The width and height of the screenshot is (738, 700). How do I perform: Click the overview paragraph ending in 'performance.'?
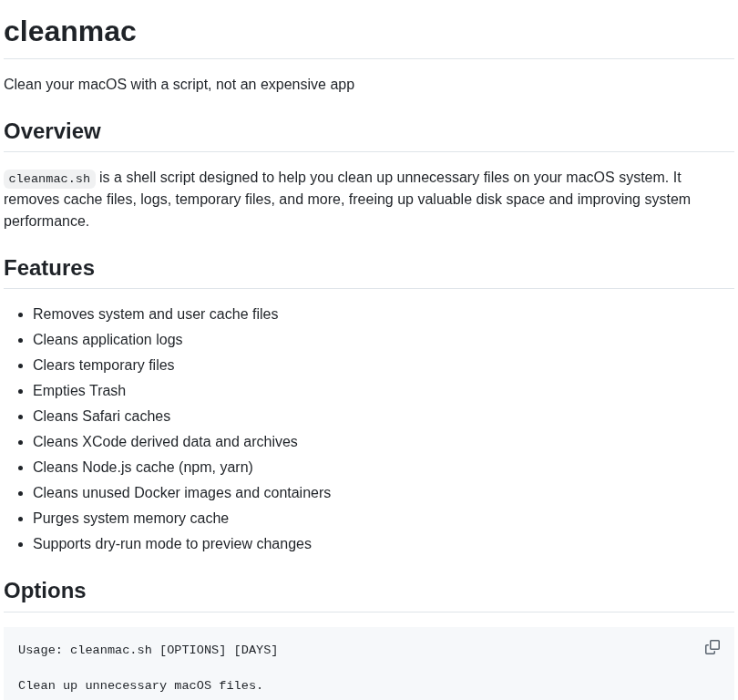pos(347,199)
